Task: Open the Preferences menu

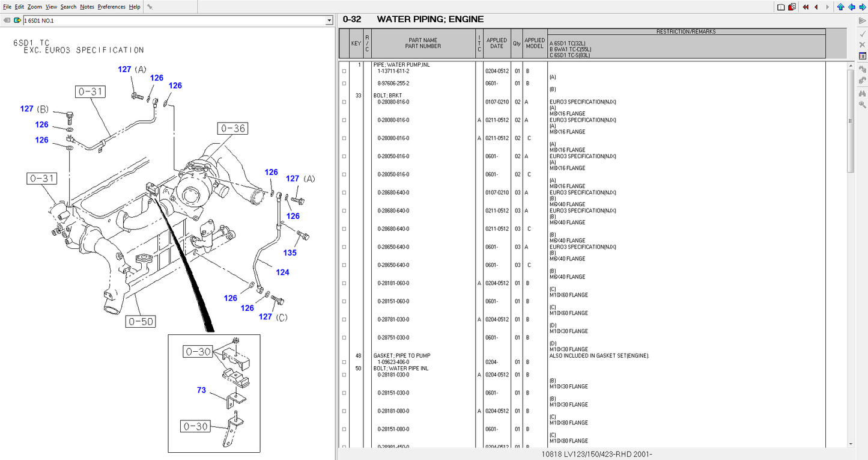Action: click(111, 7)
